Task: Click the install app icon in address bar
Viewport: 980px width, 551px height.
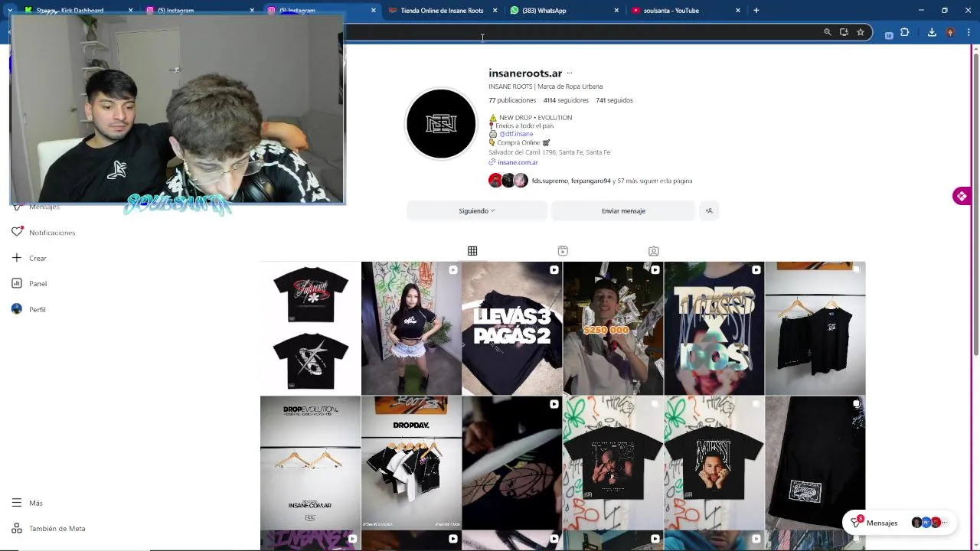Action: (844, 32)
